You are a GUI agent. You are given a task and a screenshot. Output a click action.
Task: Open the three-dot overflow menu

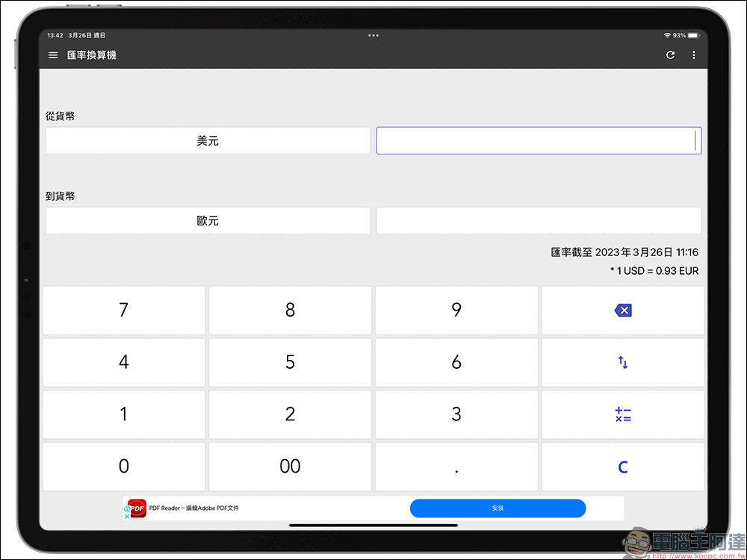694,55
